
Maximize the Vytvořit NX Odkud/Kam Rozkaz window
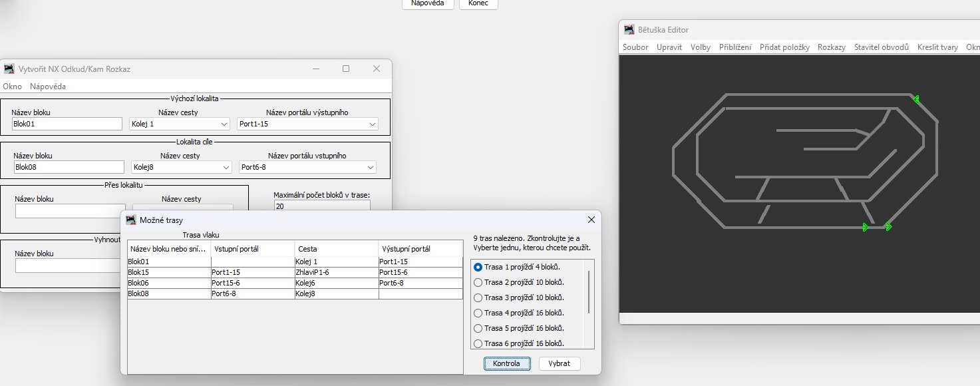pyautogui.click(x=346, y=69)
